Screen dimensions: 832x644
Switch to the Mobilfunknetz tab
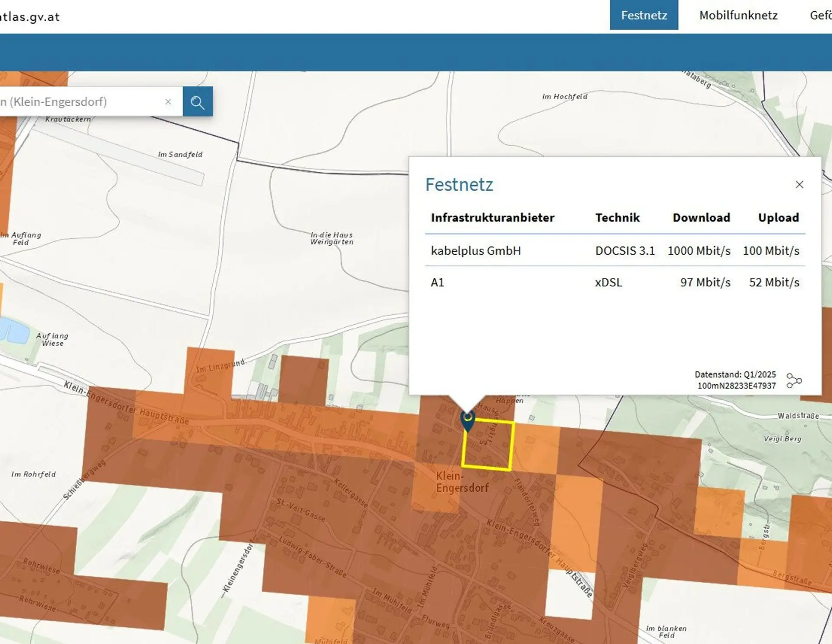[x=738, y=15]
